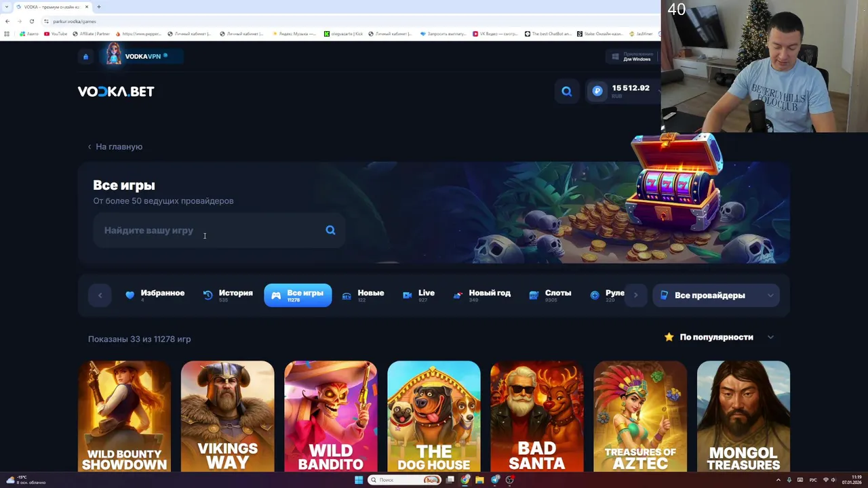
Task: Open the olegvazarto | Kick bookmark
Action: pyautogui.click(x=344, y=33)
